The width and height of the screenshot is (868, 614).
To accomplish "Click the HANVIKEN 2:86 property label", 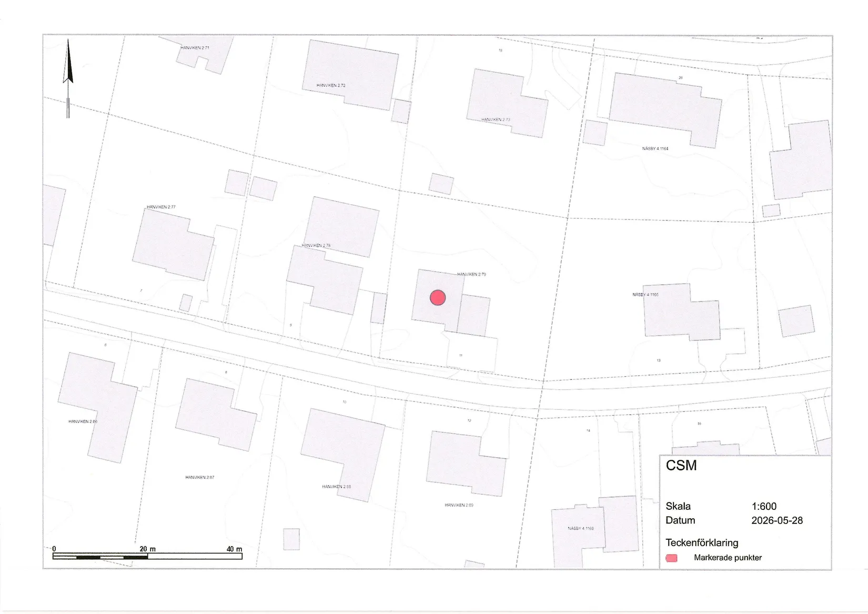I will [83, 421].
